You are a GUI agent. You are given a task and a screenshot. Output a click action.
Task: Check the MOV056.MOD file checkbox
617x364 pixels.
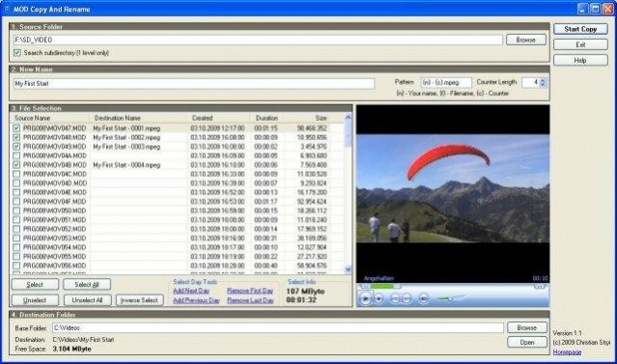click(x=16, y=266)
